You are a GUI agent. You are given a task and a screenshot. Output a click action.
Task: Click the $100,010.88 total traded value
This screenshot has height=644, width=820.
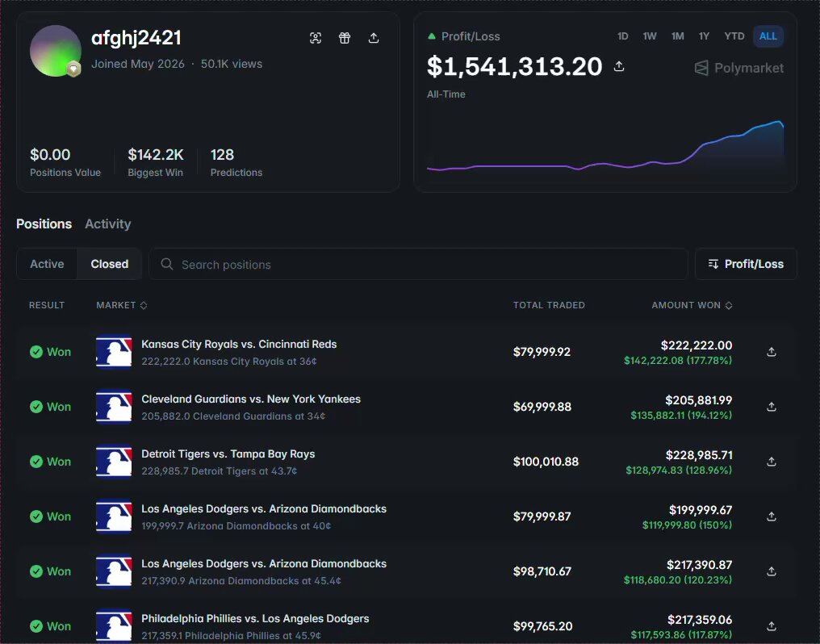coord(546,462)
